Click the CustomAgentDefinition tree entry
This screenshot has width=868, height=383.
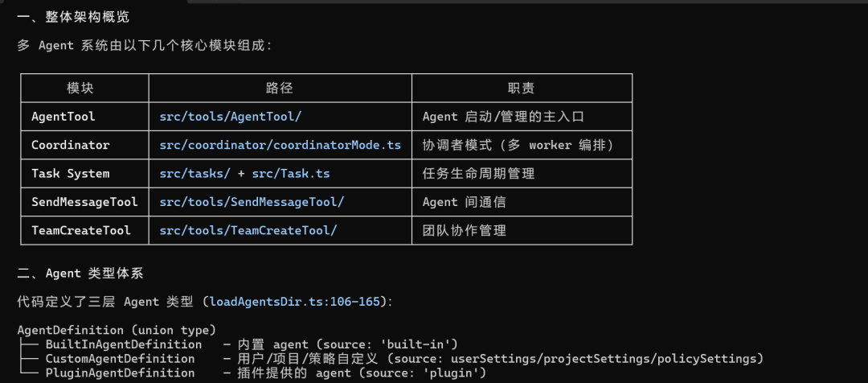(120, 358)
